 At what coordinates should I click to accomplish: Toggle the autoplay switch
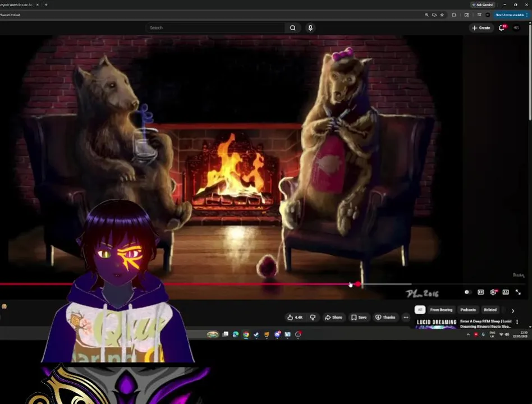point(467,292)
